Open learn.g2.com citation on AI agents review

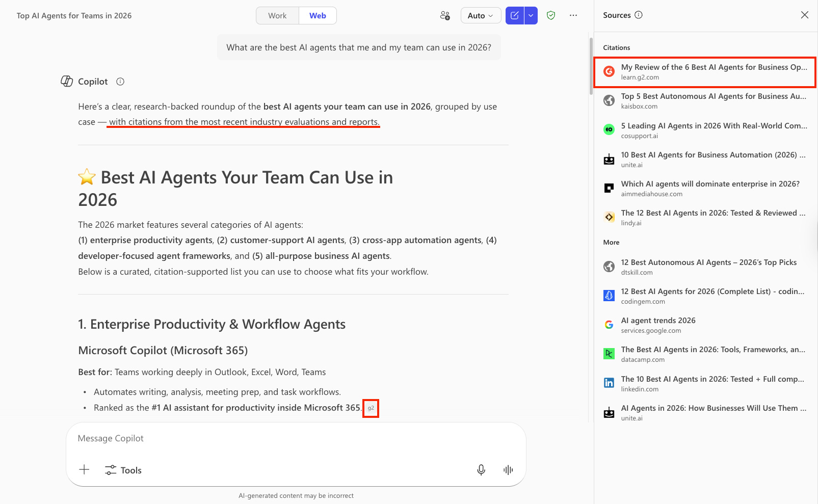click(705, 72)
